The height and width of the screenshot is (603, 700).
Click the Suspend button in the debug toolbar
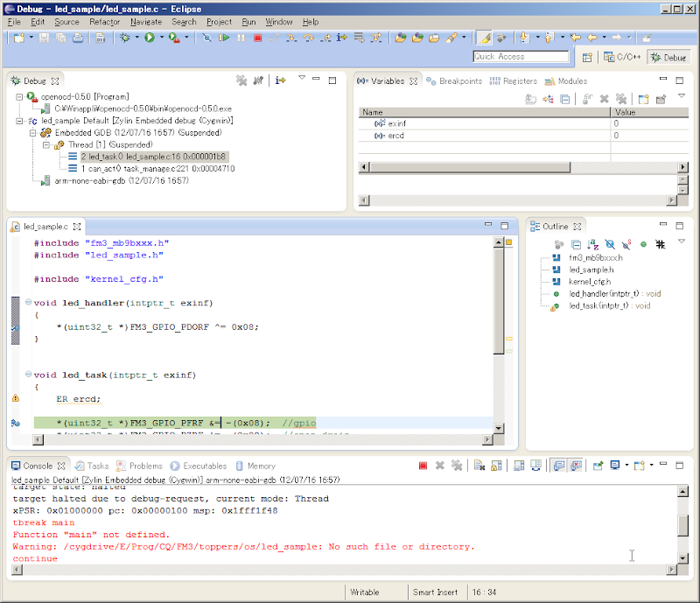click(241, 38)
